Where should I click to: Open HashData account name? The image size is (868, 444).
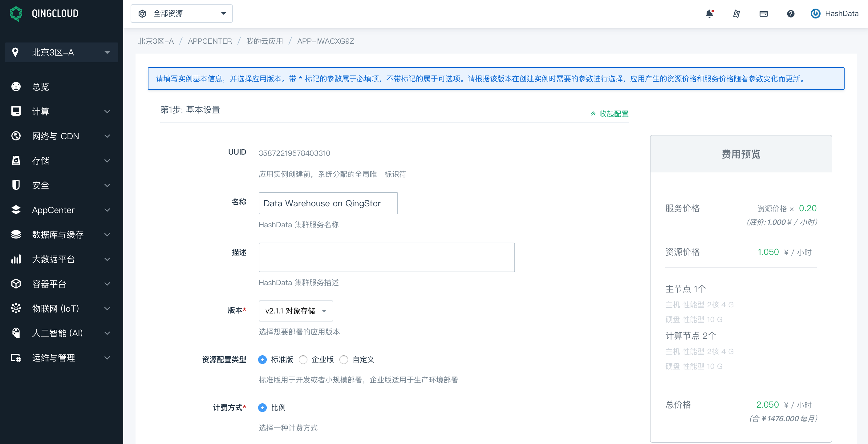coord(842,14)
